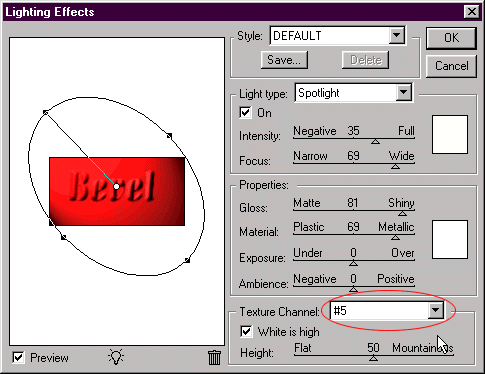Open the Texture Channel #5 dropdown
485x374 pixels.
pos(436,310)
